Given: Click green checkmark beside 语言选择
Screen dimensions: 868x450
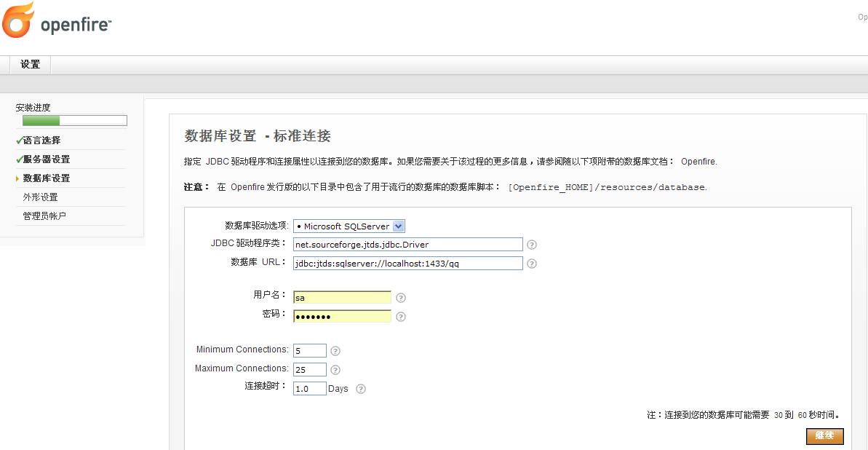Looking at the screenshot, I should [20, 141].
